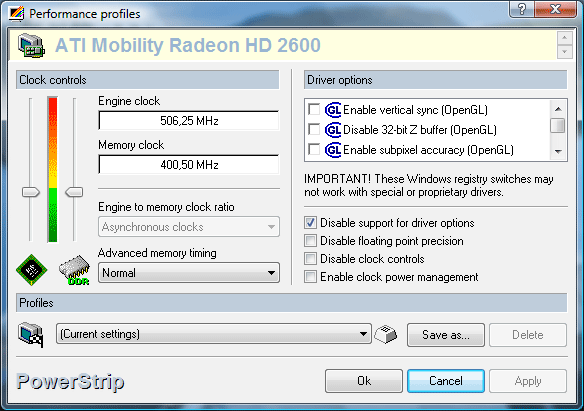Toggle Enable clock power management
The width and height of the screenshot is (584, 411).
[x=310, y=277]
